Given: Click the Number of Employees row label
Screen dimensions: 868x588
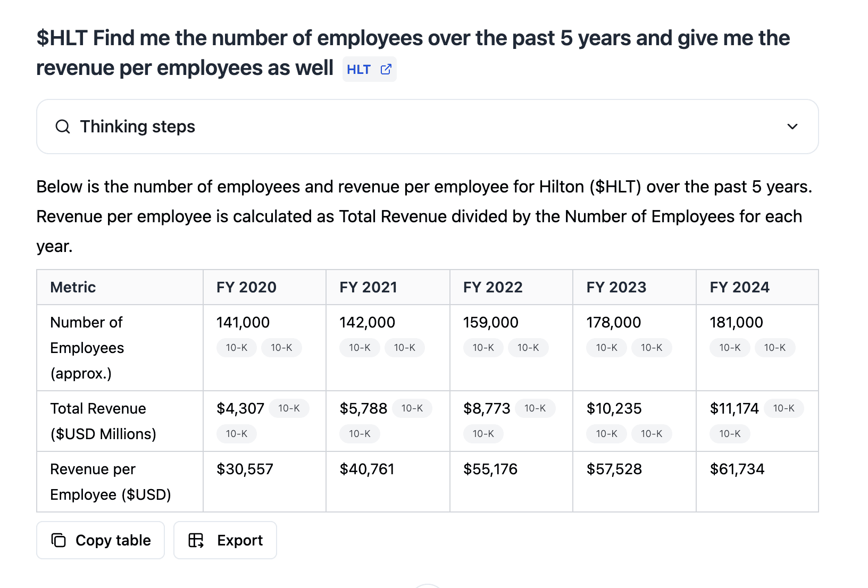Looking at the screenshot, I should tap(87, 348).
